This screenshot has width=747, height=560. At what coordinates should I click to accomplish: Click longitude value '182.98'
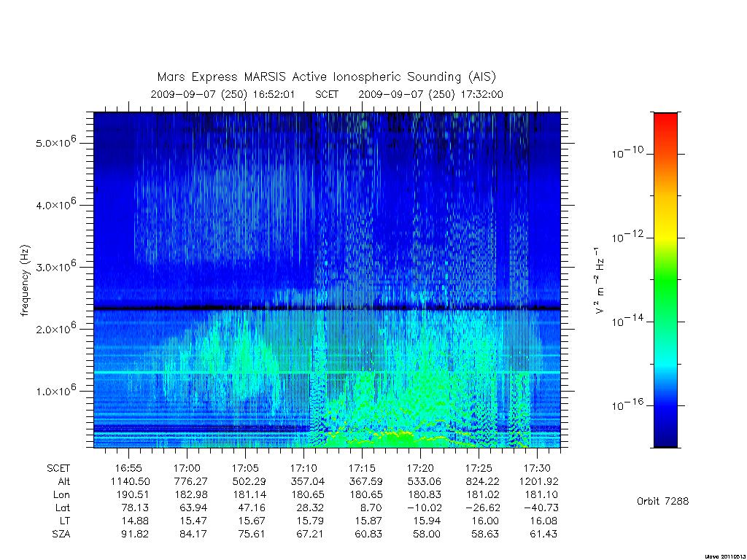[191, 495]
